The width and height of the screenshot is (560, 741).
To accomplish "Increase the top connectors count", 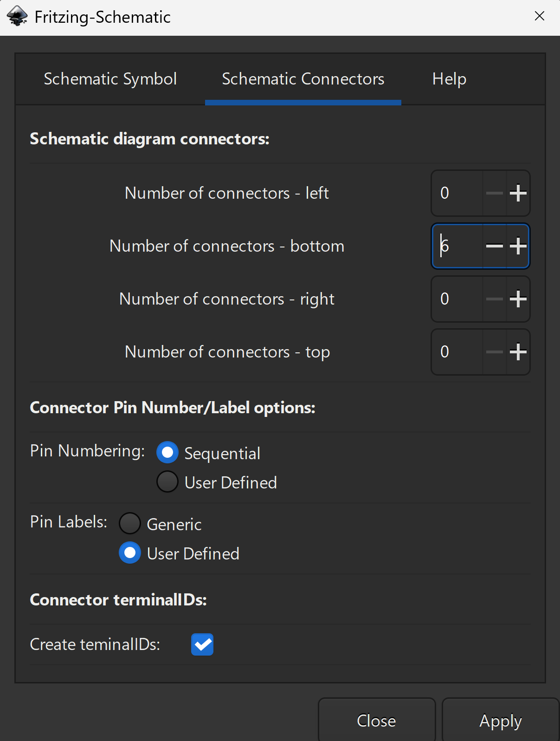I will tap(518, 352).
